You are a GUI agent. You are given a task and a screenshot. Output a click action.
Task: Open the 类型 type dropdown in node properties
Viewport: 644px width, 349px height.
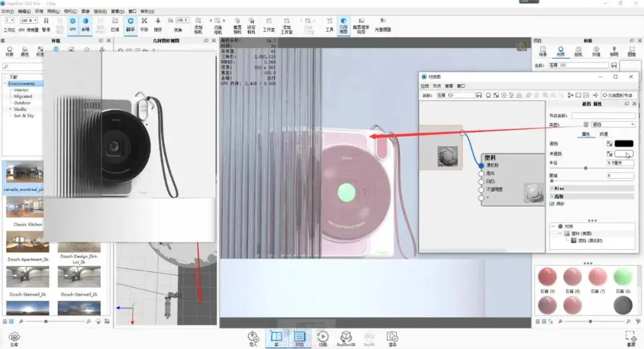click(613, 124)
